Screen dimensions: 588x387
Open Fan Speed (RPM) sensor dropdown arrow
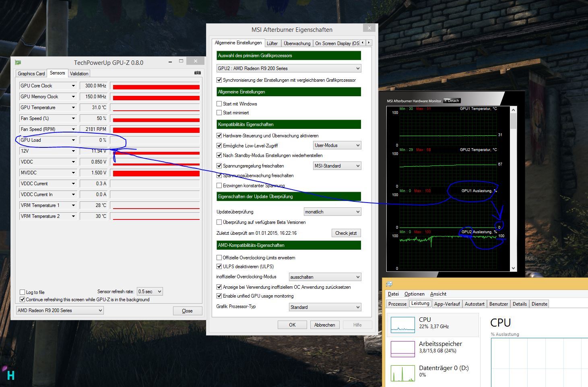click(x=73, y=129)
